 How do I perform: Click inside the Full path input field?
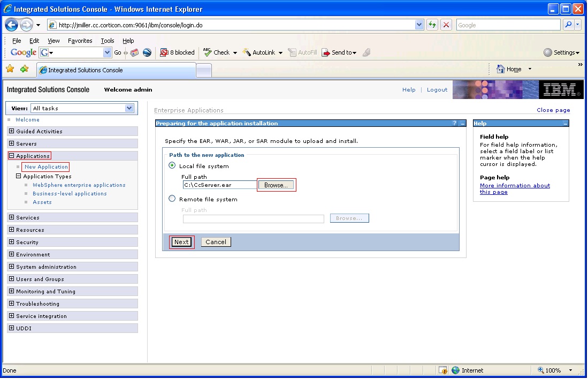coord(219,184)
